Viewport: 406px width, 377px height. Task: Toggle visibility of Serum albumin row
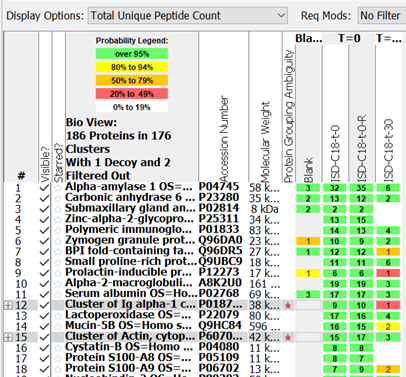44,294
